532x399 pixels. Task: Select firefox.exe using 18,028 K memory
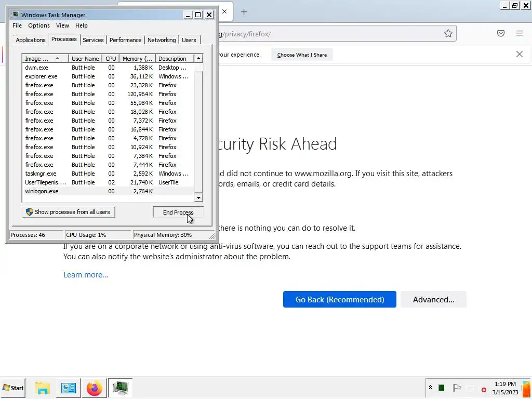[x=108, y=112]
